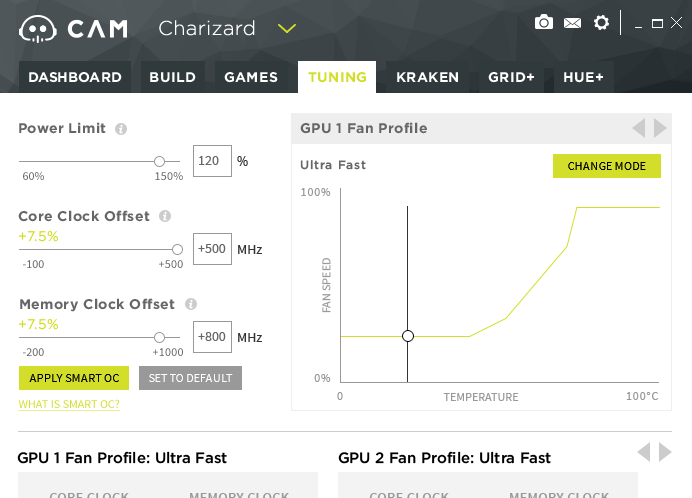Show previous GPU cards at bottom
Screen dimensions: 692x498
coord(644,452)
